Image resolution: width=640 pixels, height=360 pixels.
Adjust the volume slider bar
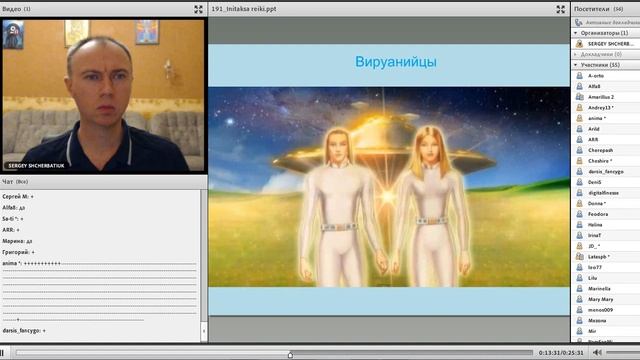[623, 352]
